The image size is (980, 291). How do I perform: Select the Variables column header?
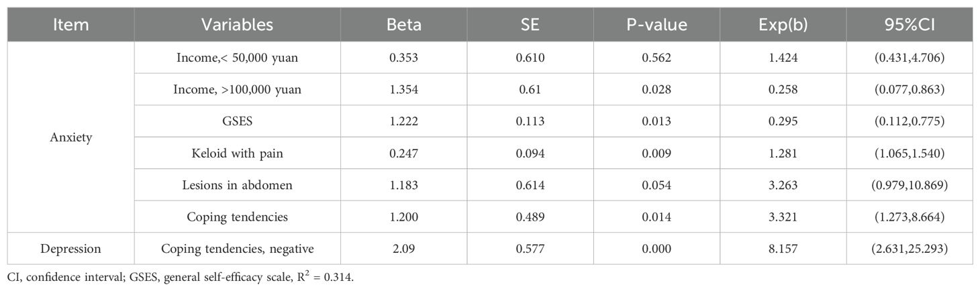click(237, 25)
